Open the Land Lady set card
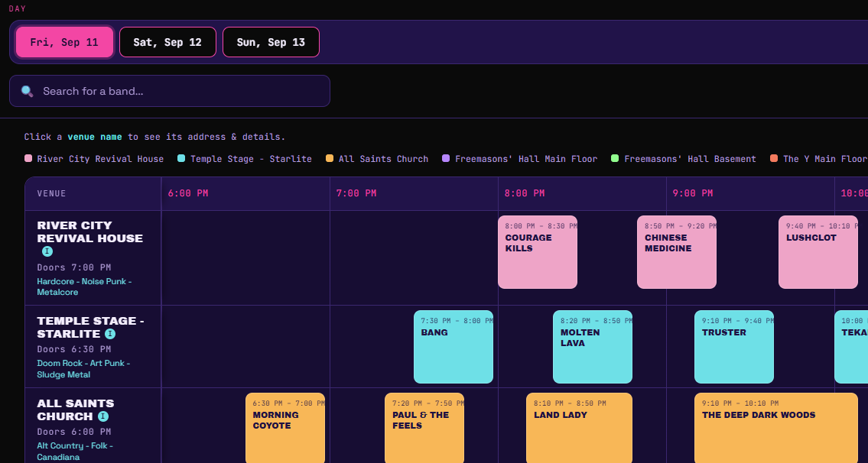Image resolution: width=868 pixels, height=463 pixels. (x=579, y=428)
